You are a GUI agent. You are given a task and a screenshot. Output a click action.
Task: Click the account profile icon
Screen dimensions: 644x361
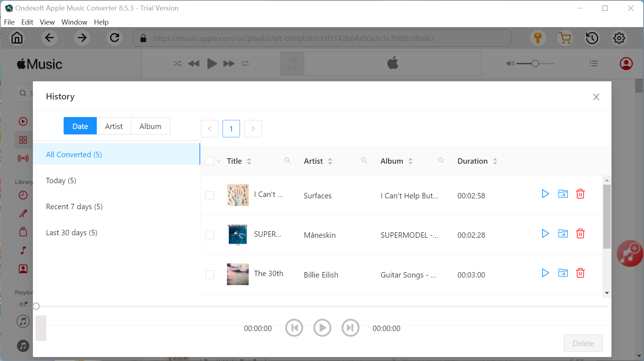click(x=626, y=64)
